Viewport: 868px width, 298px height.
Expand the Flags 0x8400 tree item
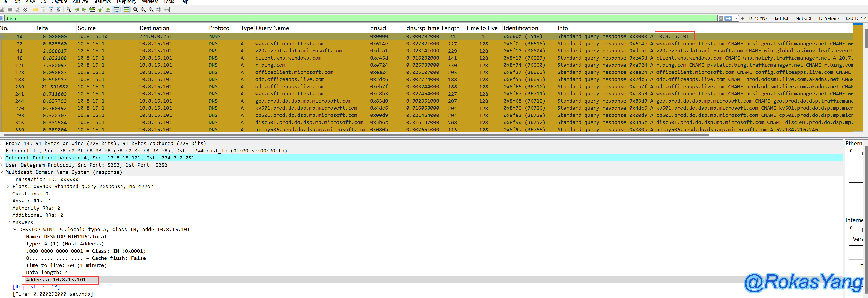pyautogui.click(x=8, y=186)
